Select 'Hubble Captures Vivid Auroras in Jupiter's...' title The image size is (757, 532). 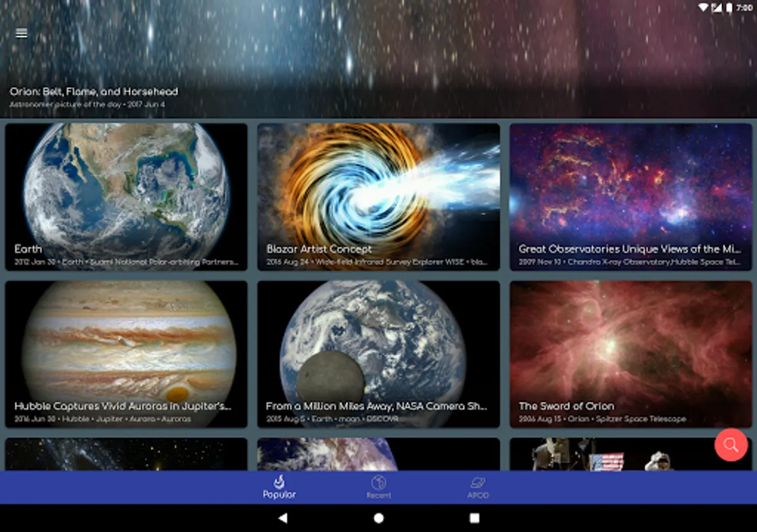pos(122,406)
